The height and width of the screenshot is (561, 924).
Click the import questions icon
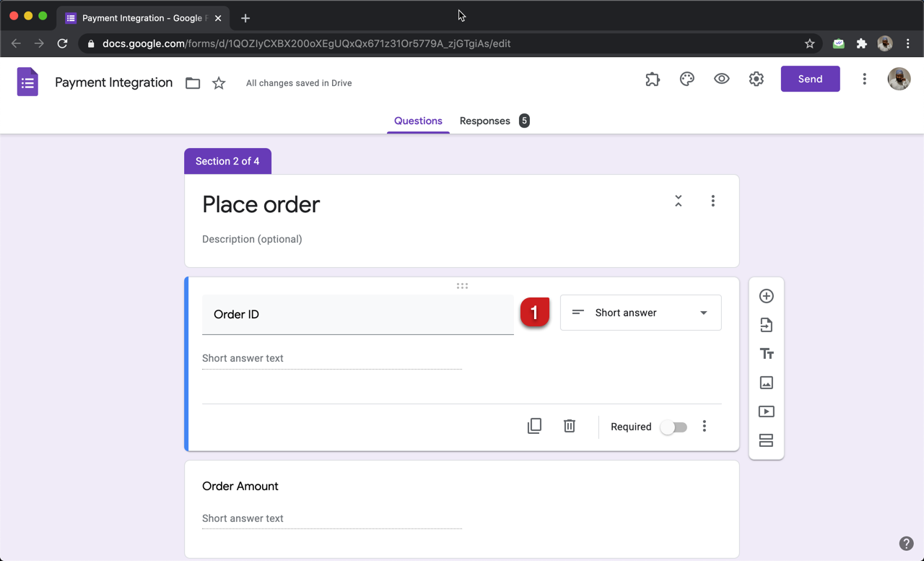(x=766, y=325)
